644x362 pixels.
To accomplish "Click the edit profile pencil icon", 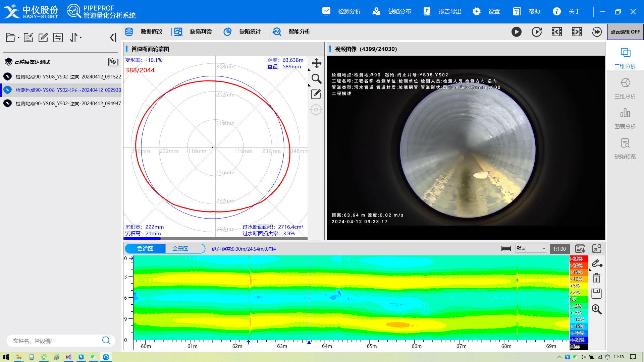I will (316, 94).
